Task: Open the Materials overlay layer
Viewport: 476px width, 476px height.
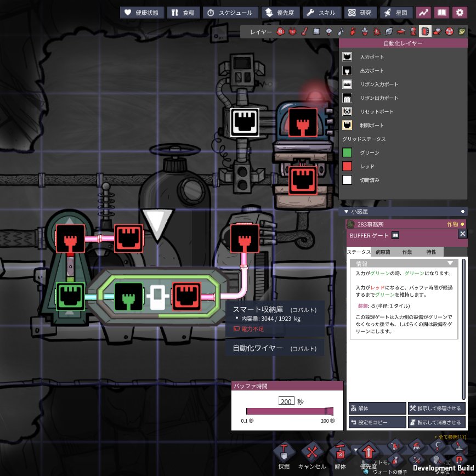Action: tap(316, 31)
